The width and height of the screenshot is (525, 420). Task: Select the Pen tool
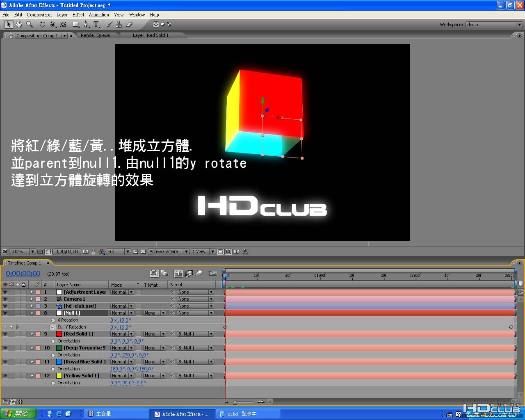pos(86,25)
